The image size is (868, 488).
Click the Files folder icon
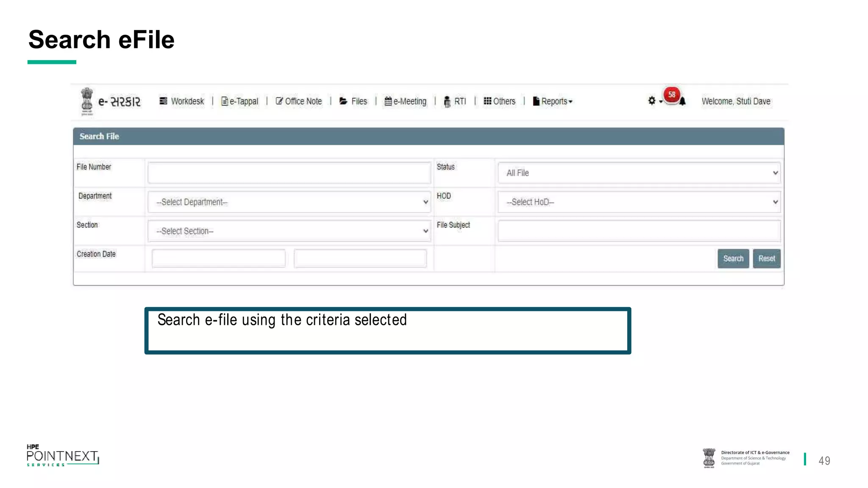(x=343, y=101)
